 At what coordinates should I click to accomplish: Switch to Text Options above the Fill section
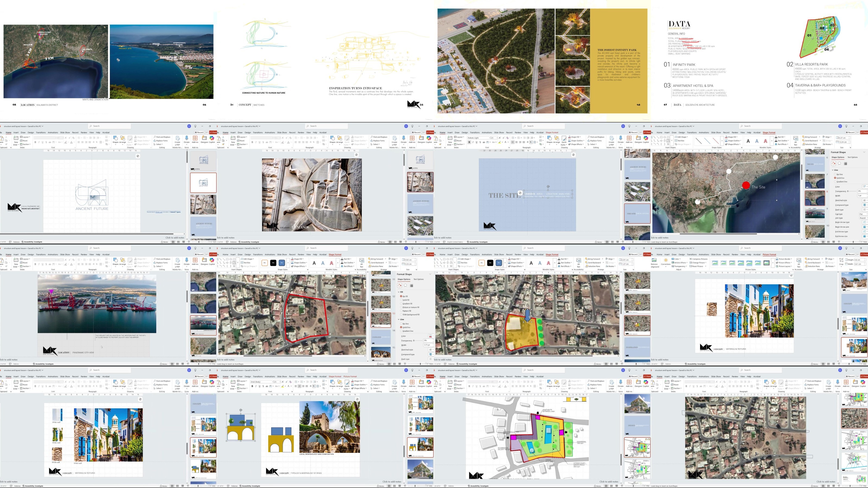pyautogui.click(x=418, y=279)
